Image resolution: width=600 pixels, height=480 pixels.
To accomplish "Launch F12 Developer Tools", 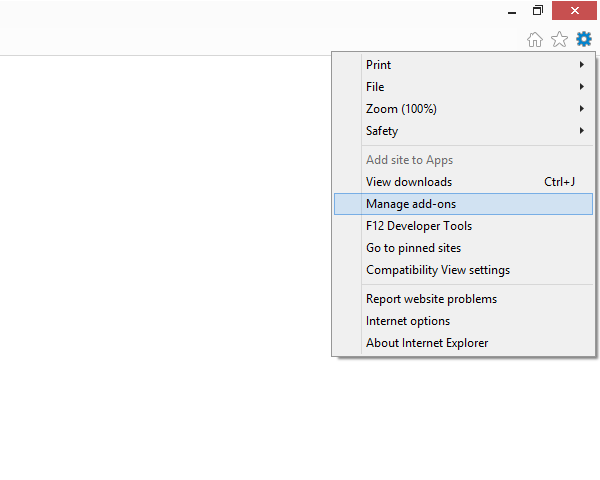I will [x=419, y=226].
